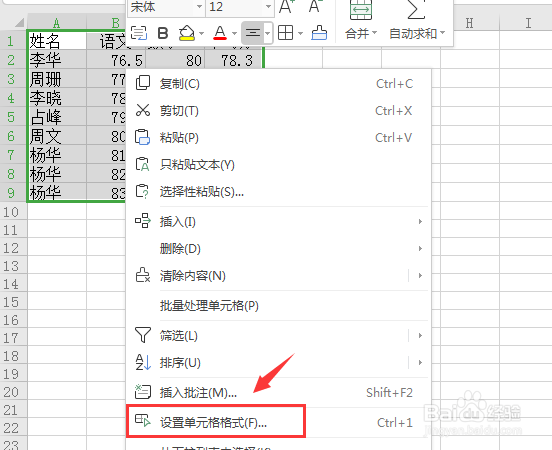Screen dimensions: 552x450
Task: Open the font color dropdown arrow
Action: click(234, 33)
